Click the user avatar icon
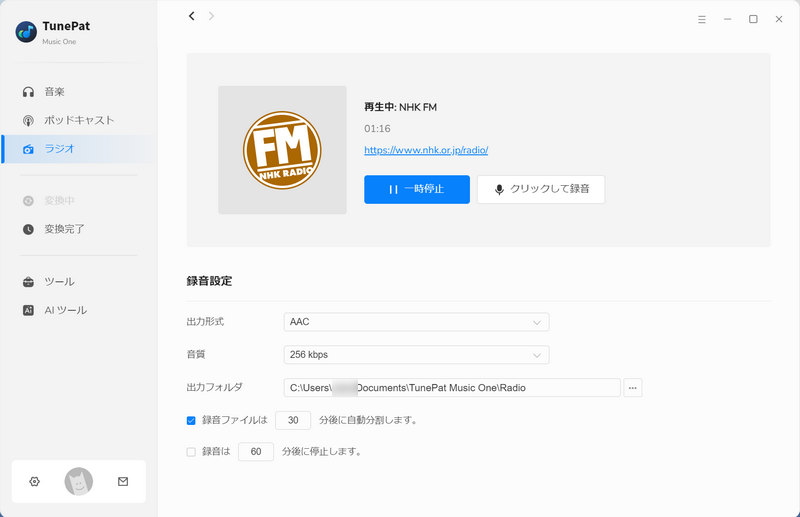Screen dimensions: 800x517 click(x=79, y=481)
